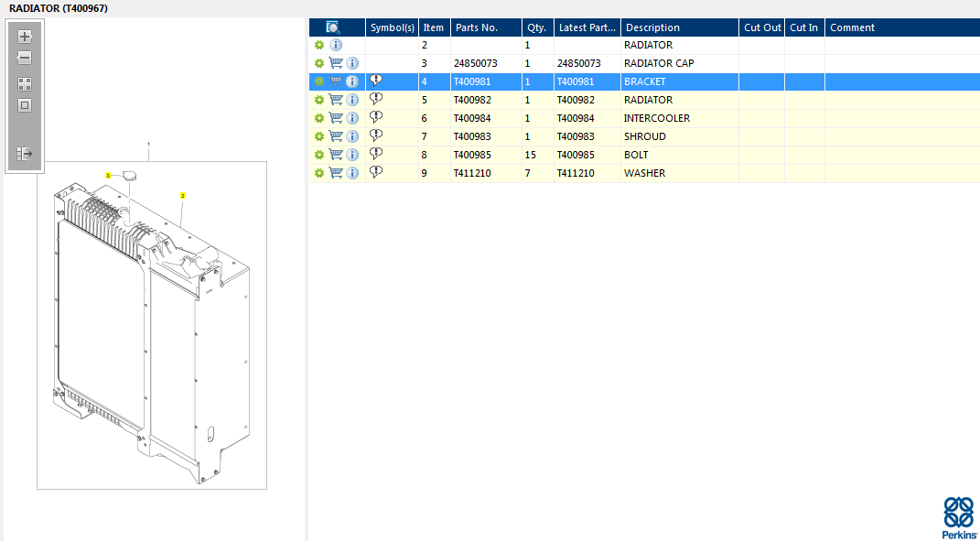Click the gear icon for BOLT row
This screenshot has width=980, height=541.
319,155
